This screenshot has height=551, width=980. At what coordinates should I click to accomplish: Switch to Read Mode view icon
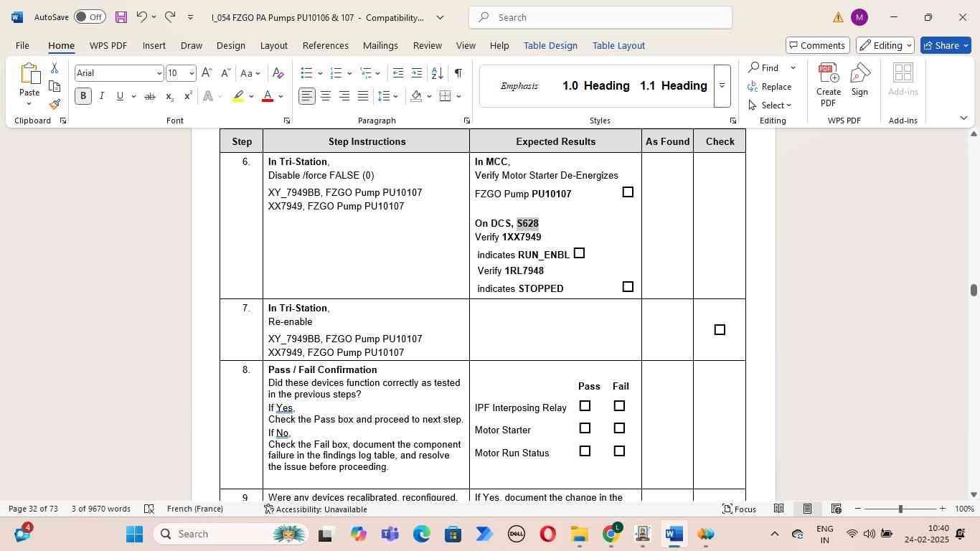[x=778, y=509]
